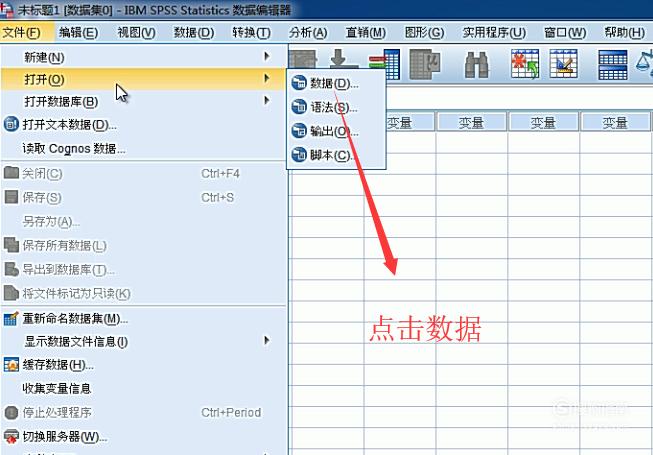The image size is (653, 455).
Task: Choose 数据(D)... in the open submenu
Action: point(336,83)
